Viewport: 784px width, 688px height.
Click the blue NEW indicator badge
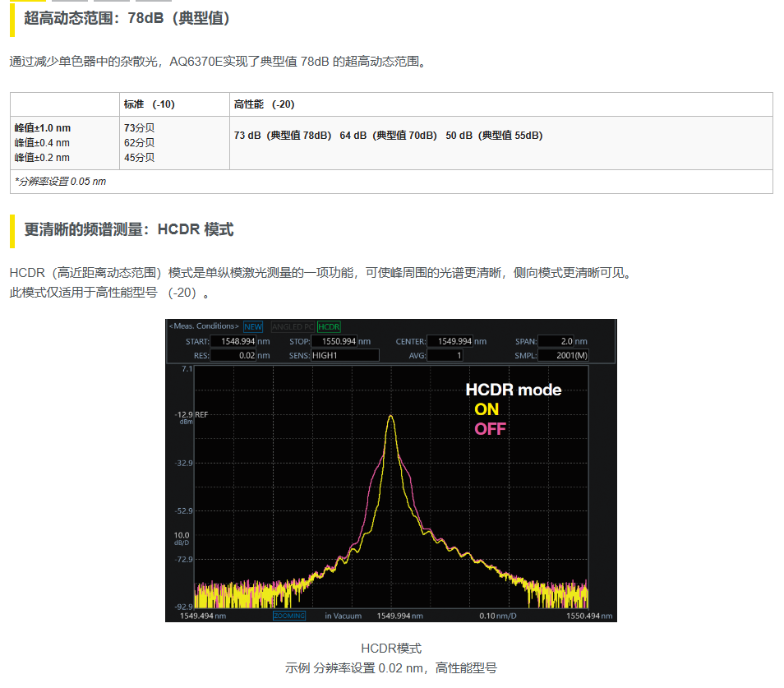coord(253,326)
